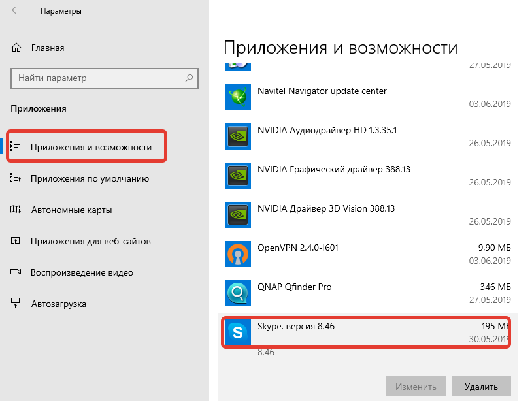532x401 pixels.
Task: Click NVIDIA Графический драйвер app icon
Action: (x=238, y=176)
